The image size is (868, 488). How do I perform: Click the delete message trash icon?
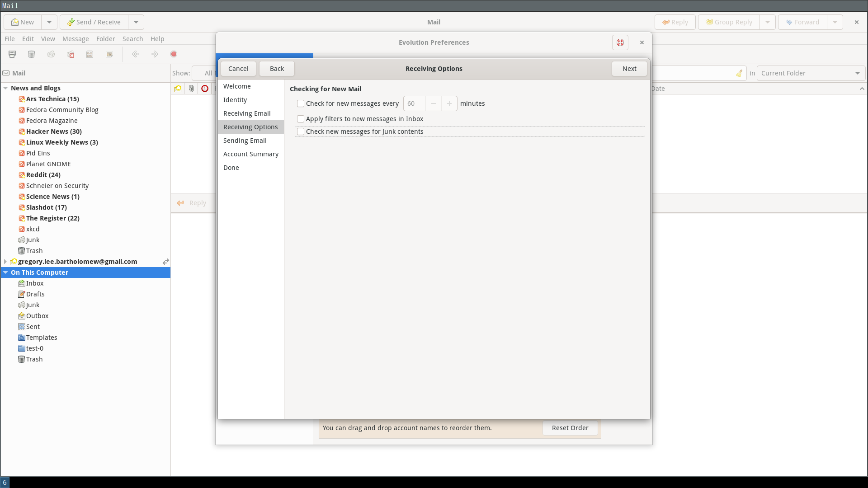point(31,54)
